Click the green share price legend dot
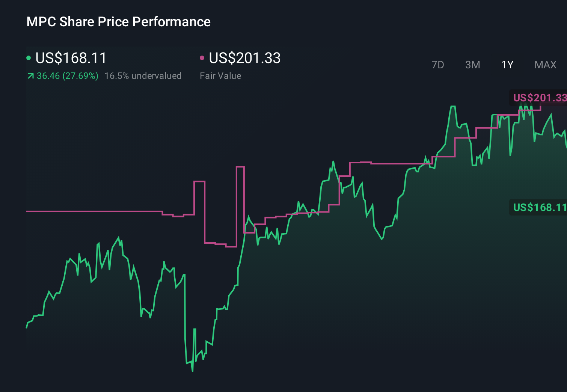The width and height of the screenshot is (567, 392). click(x=29, y=58)
